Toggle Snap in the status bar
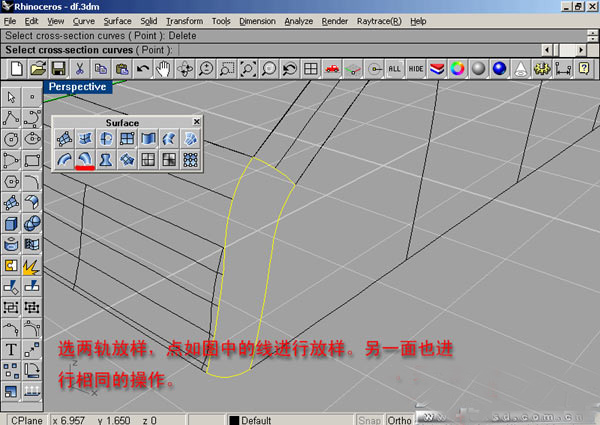The image size is (600, 425). click(x=369, y=420)
